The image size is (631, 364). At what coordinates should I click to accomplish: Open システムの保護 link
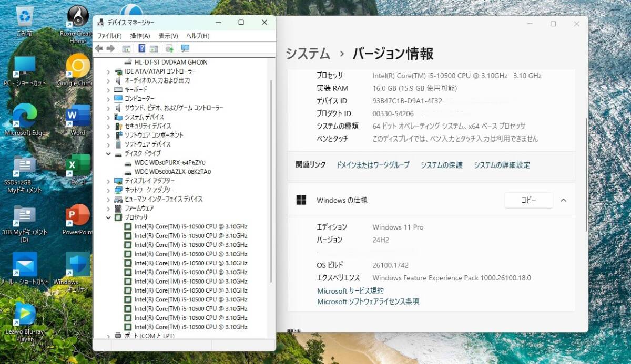[x=442, y=165]
